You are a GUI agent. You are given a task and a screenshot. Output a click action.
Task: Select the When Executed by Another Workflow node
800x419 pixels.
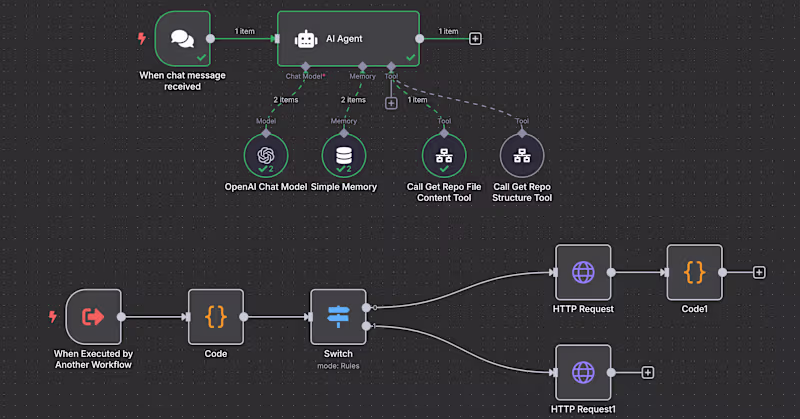pos(93,317)
